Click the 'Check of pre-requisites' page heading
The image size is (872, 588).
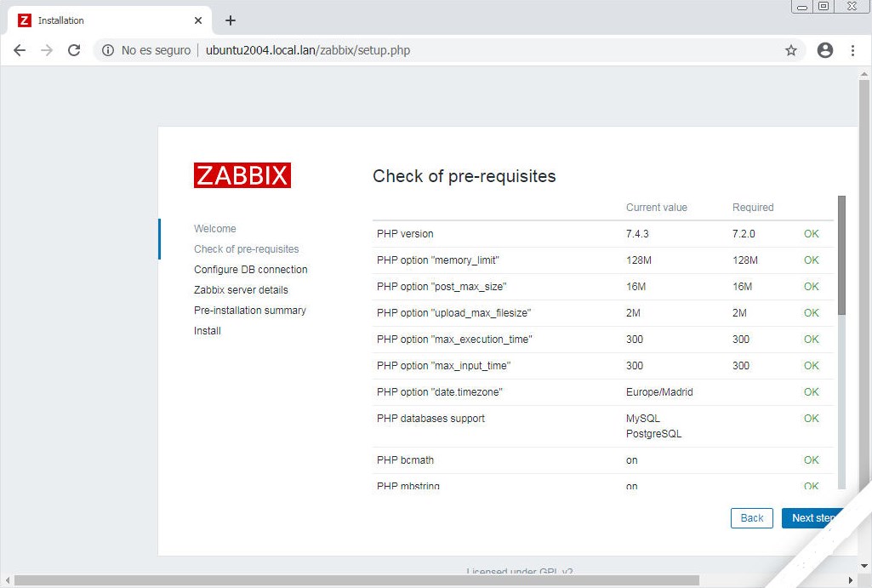pyautogui.click(x=464, y=176)
